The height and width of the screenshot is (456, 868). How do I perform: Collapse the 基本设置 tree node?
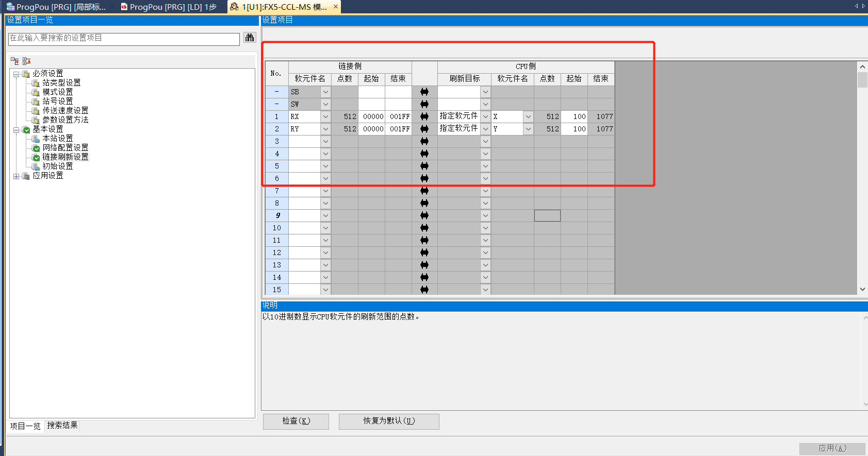tap(17, 130)
